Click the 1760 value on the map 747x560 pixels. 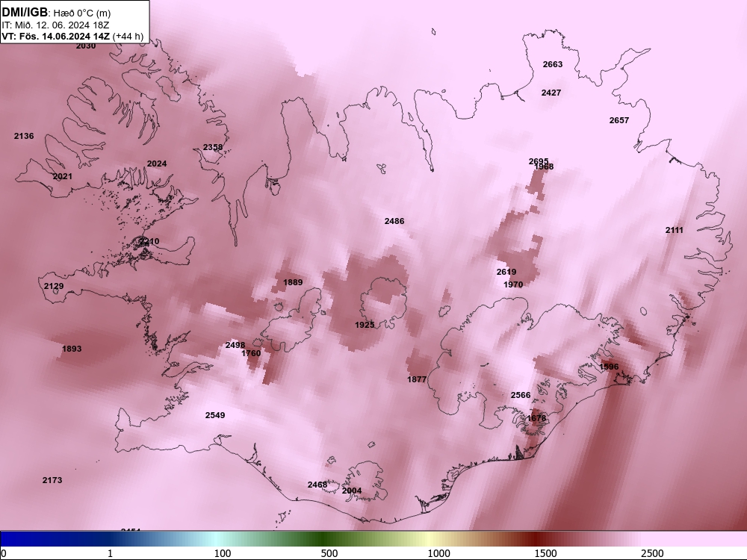pos(251,353)
